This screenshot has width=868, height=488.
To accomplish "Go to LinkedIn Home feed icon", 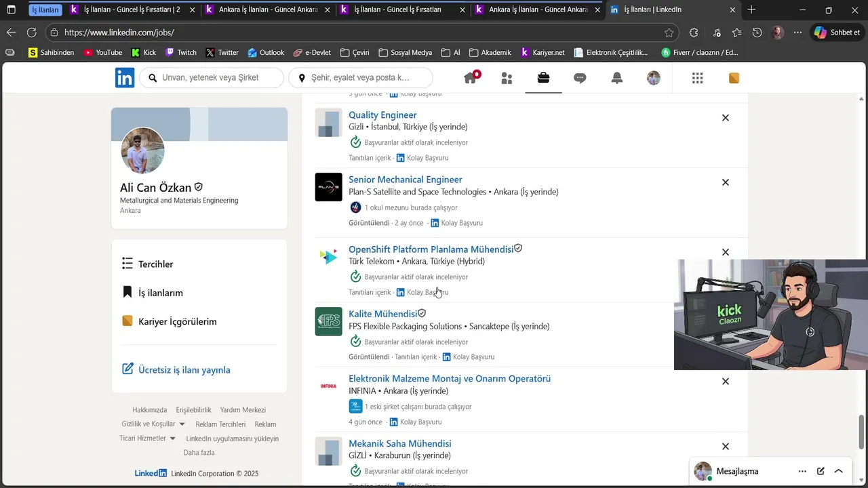I will (x=471, y=78).
